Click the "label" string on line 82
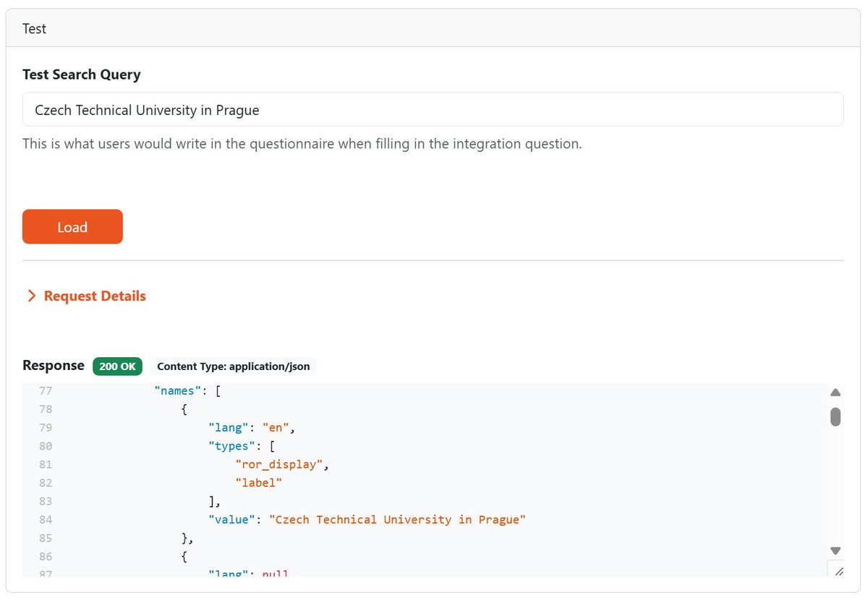The image size is (868, 605). pyautogui.click(x=258, y=483)
